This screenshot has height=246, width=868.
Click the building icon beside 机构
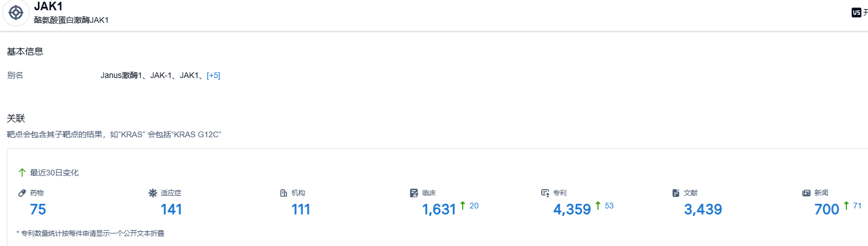click(x=284, y=193)
